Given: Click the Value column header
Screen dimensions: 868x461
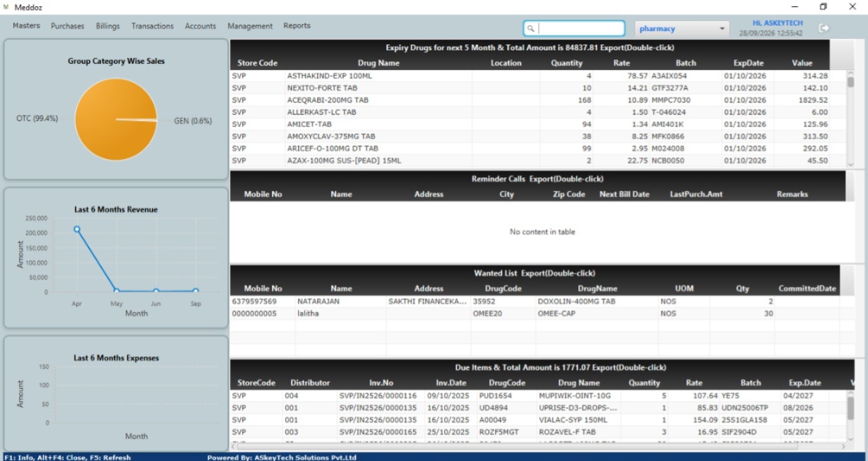Looking at the screenshot, I should click(x=802, y=63).
